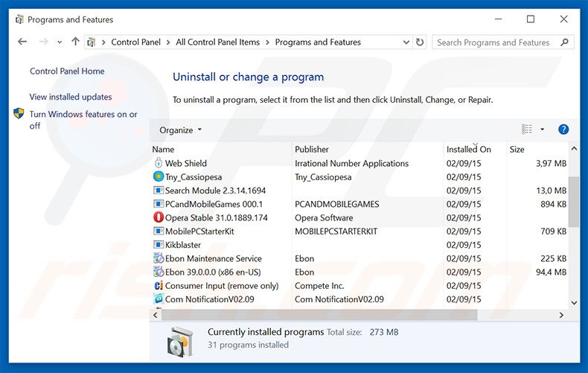
Task: Click the Tny_Cassiopesa program icon
Action: (159, 176)
